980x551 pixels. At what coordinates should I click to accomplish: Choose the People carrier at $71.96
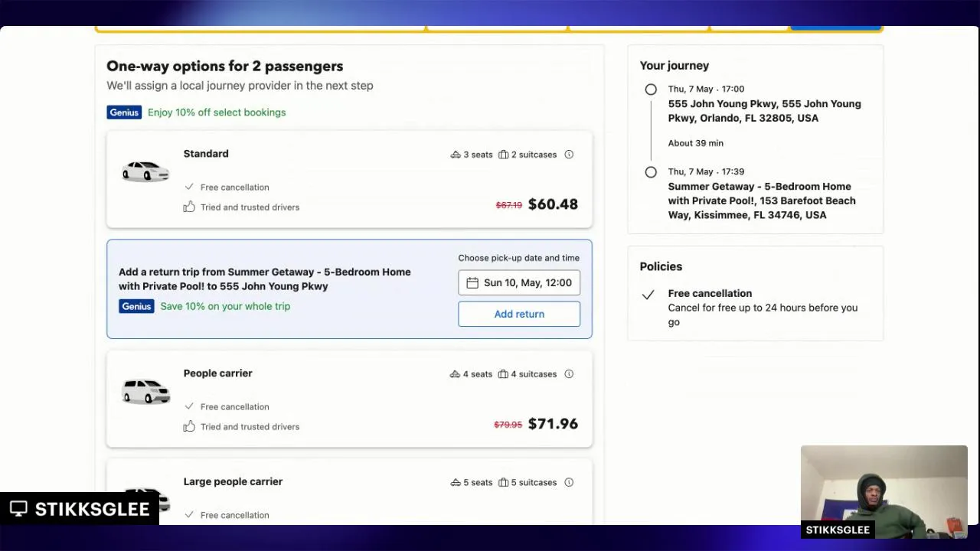tap(349, 399)
